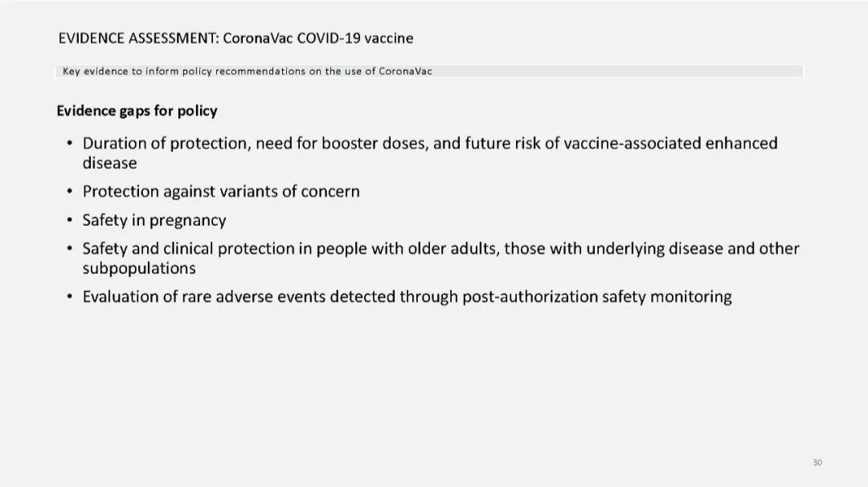The height and width of the screenshot is (487, 868).
Task: Select the 'Safety in pregnancy' bullet
Action: tap(154, 220)
